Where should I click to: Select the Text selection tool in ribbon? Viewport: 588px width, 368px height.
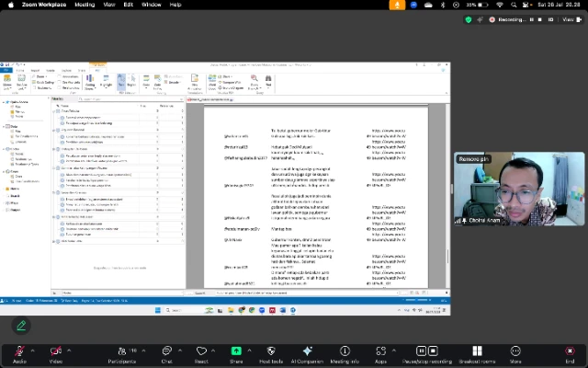(121, 81)
